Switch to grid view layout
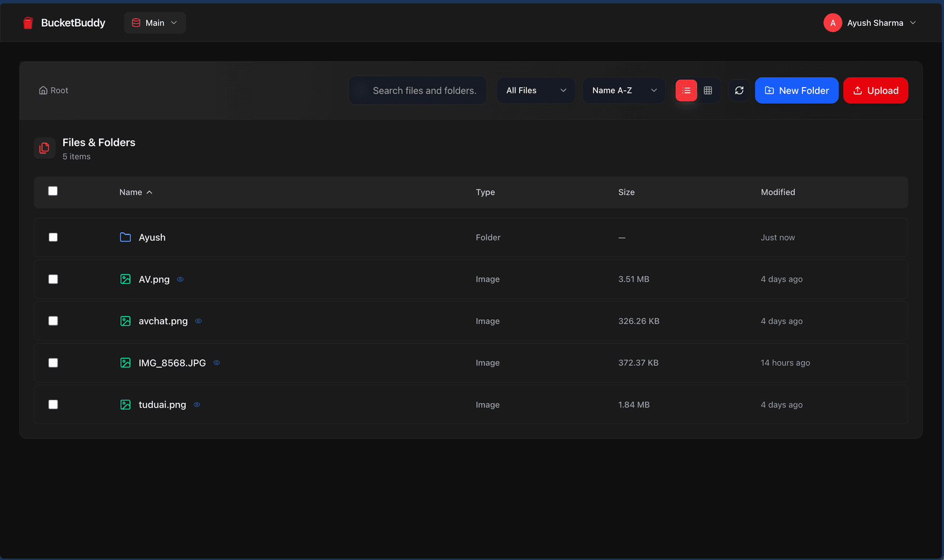Image resolution: width=944 pixels, height=560 pixels. tap(707, 90)
